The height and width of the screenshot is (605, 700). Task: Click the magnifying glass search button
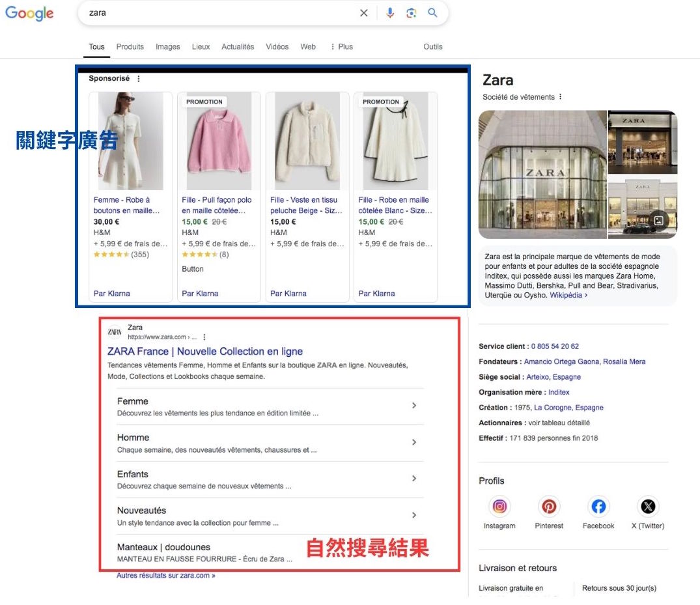[432, 13]
